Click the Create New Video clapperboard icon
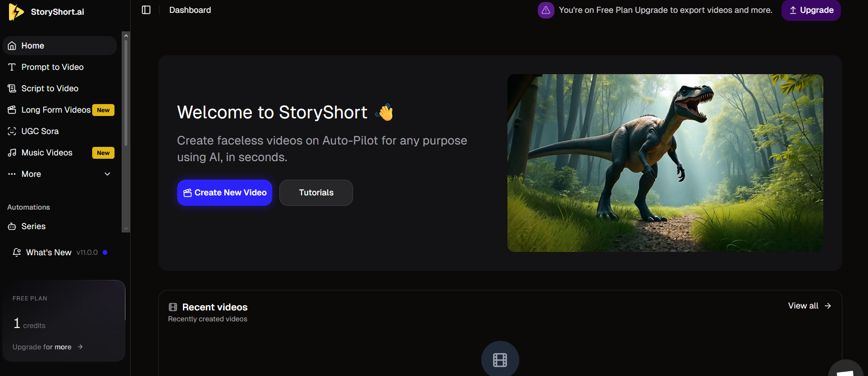Viewport: 868px width, 376px height. [x=188, y=193]
